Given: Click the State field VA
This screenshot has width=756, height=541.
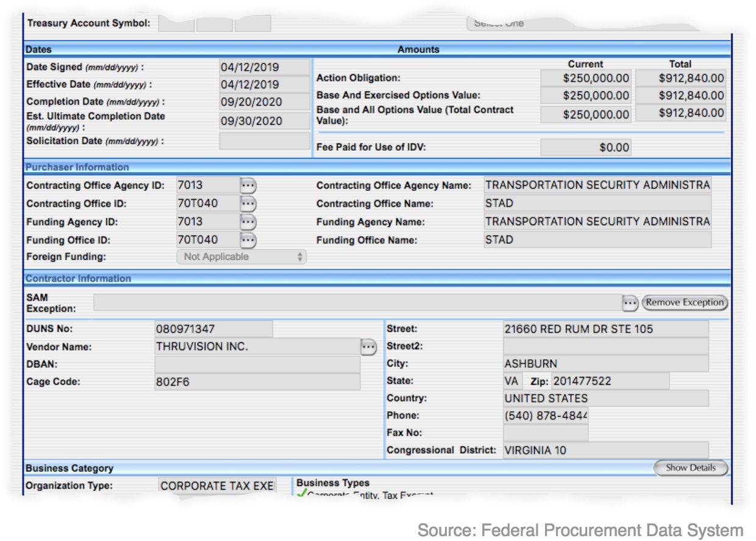Looking at the screenshot, I should coord(512,382).
